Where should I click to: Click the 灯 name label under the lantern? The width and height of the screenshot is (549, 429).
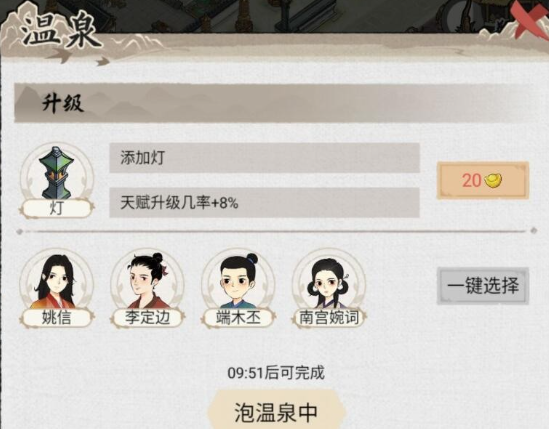pos(57,209)
